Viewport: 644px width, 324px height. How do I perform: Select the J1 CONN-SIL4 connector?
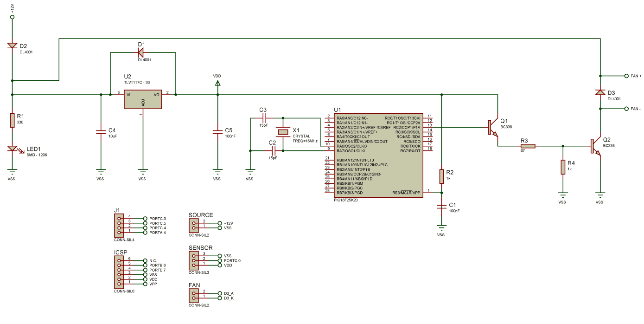[x=119, y=225]
